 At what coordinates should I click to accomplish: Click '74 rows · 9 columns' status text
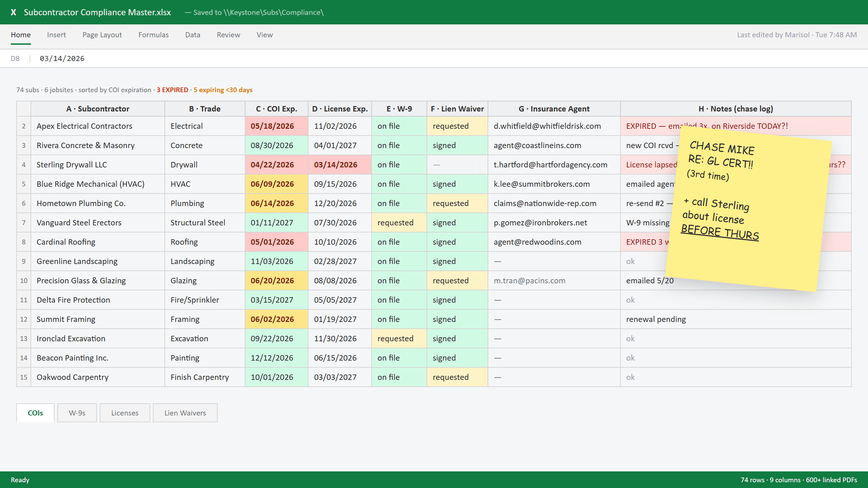point(770,480)
